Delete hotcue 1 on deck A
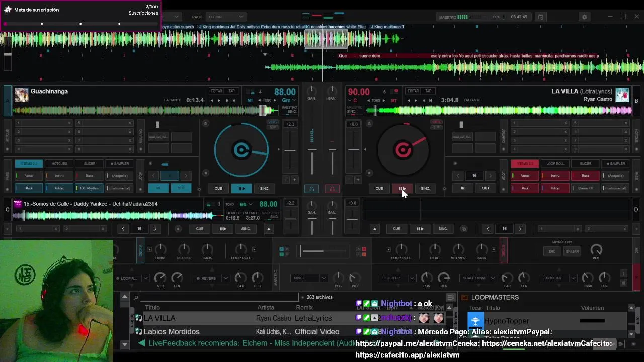 click(x=69, y=123)
